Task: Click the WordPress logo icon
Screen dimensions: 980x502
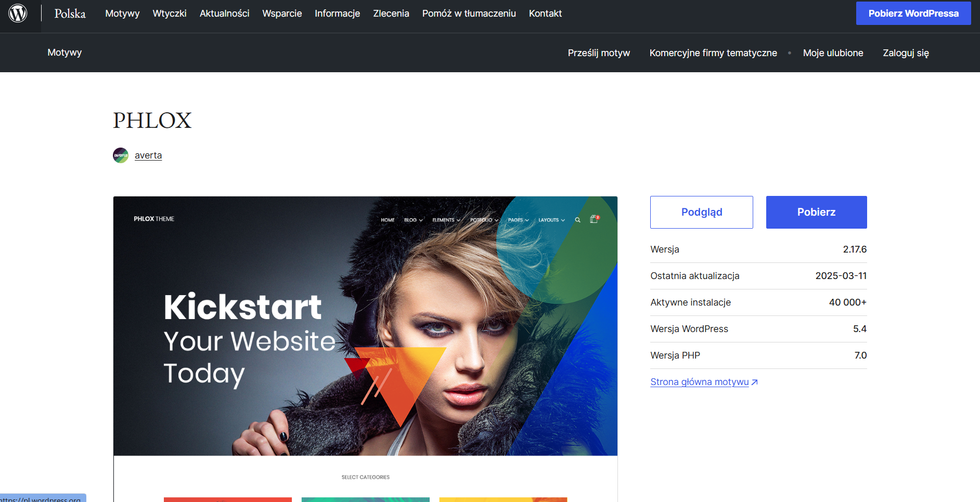Action: coord(18,14)
